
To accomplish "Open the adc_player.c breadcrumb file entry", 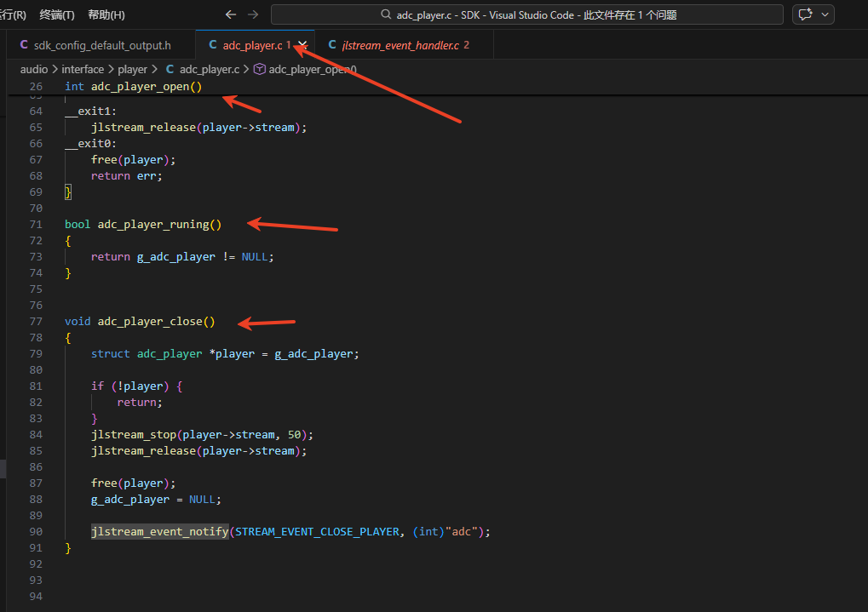I will [x=203, y=69].
